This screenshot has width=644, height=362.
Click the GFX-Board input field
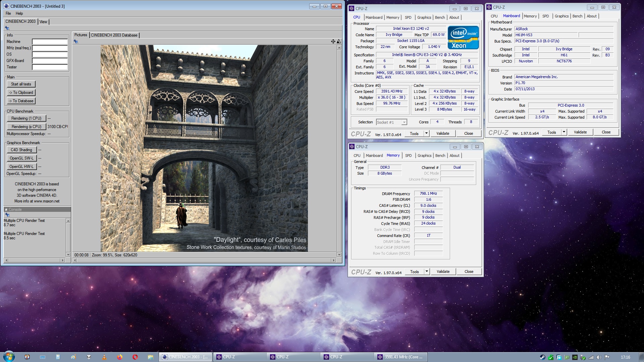point(50,61)
